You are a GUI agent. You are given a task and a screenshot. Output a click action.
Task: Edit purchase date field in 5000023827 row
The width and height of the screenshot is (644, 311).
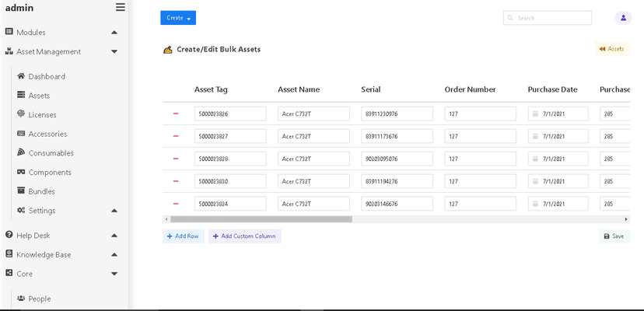(558, 136)
